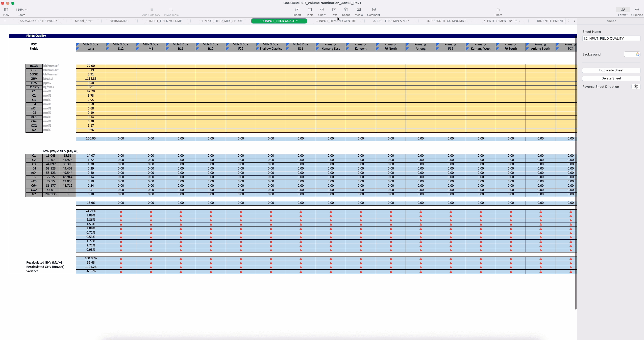
Task: Switch to 2. INPUT_DEMAND CENTRE tab
Action: (x=335, y=21)
